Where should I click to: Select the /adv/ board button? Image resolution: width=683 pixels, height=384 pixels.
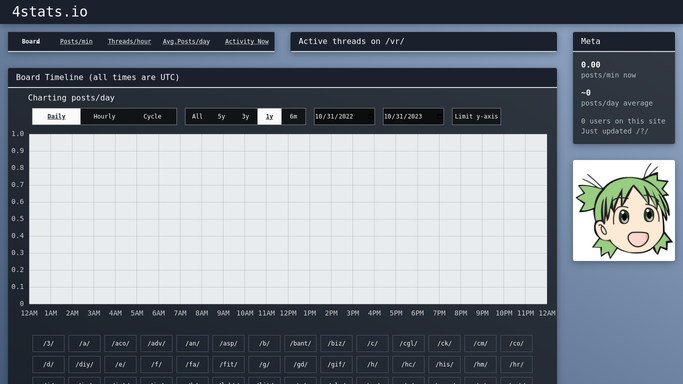[156, 343]
